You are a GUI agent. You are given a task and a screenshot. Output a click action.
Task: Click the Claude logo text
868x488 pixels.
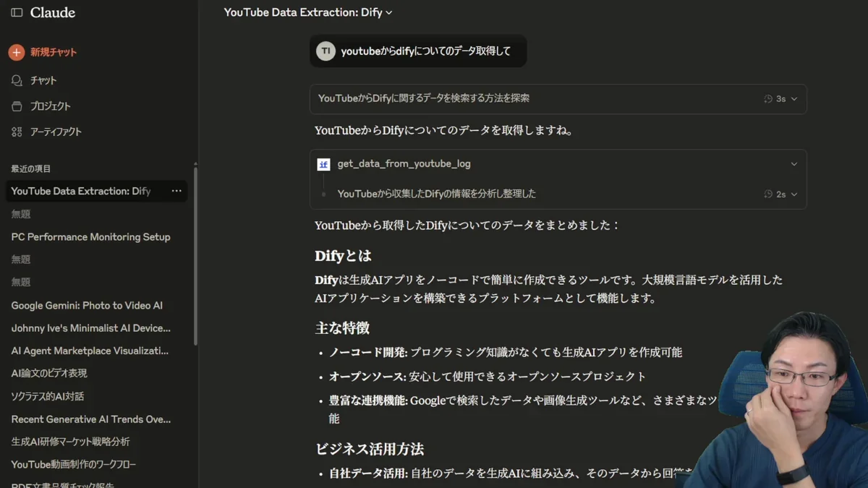[53, 13]
